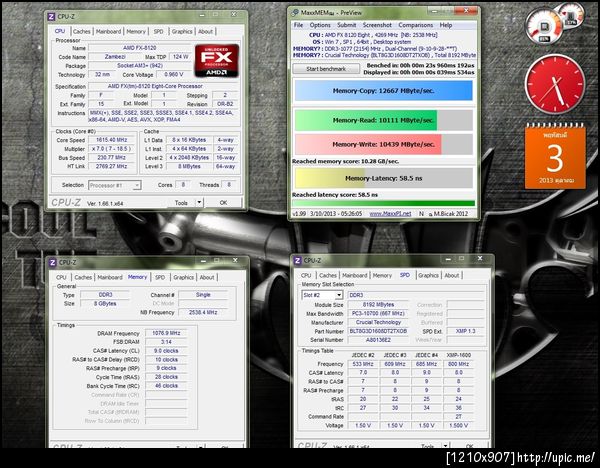Click the JEDEC #2 column header

tap(363, 355)
